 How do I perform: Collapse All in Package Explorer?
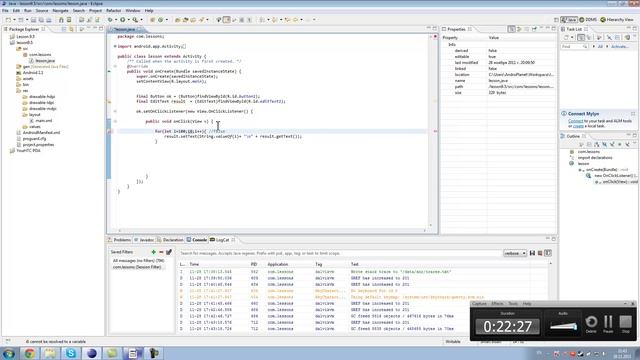(x=64, y=29)
